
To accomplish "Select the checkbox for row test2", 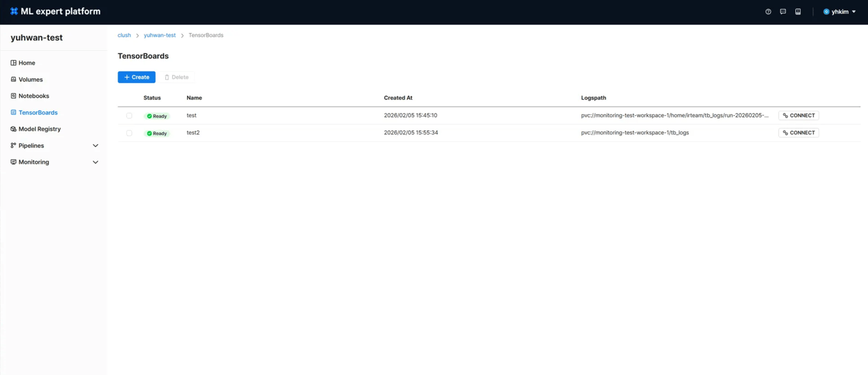I will 129,133.
